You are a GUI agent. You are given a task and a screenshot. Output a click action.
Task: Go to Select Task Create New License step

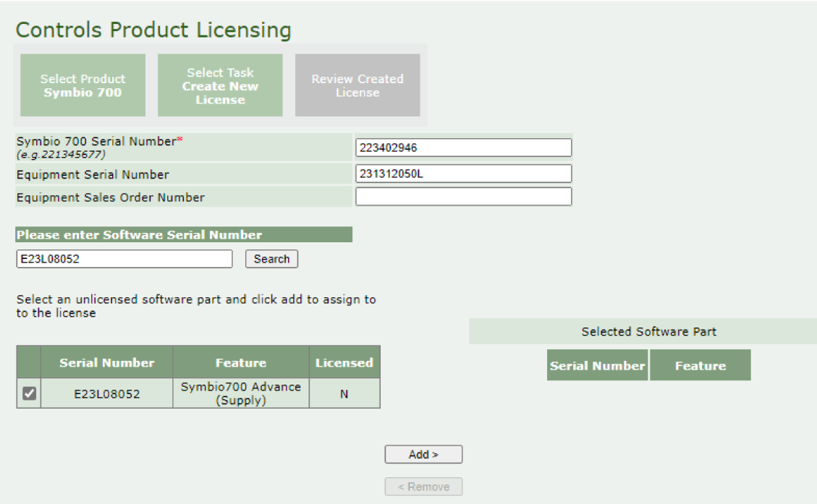(221, 85)
